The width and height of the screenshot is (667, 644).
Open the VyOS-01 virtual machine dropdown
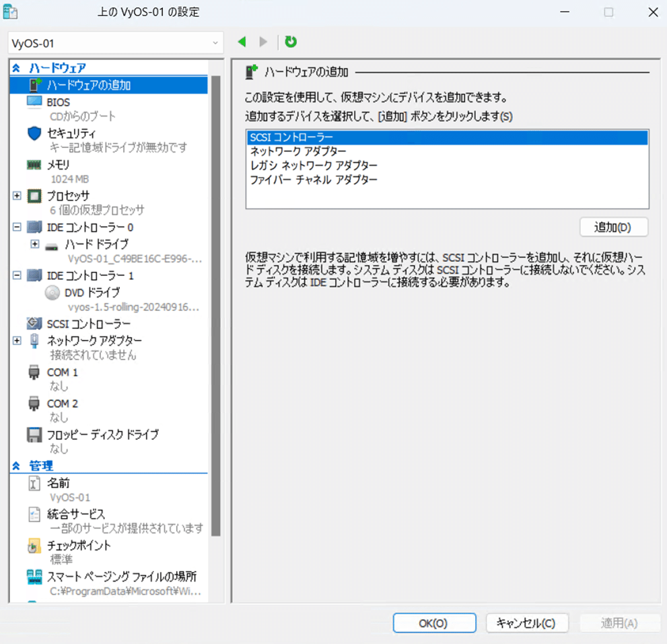[116, 43]
